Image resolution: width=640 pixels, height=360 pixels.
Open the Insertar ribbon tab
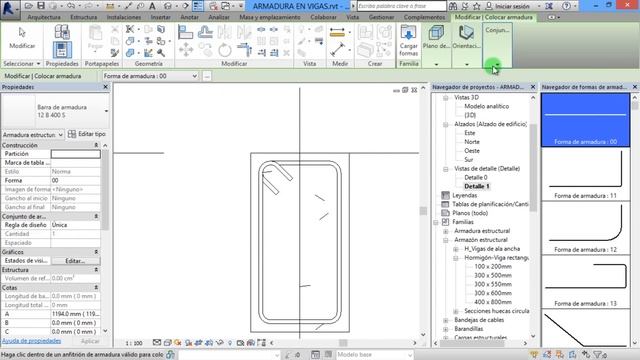tap(160, 18)
